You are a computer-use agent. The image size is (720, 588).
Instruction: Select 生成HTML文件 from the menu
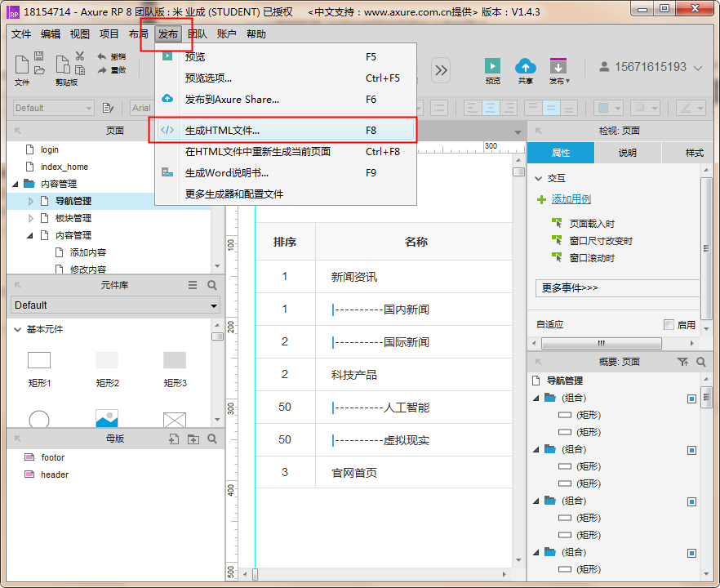(x=222, y=130)
